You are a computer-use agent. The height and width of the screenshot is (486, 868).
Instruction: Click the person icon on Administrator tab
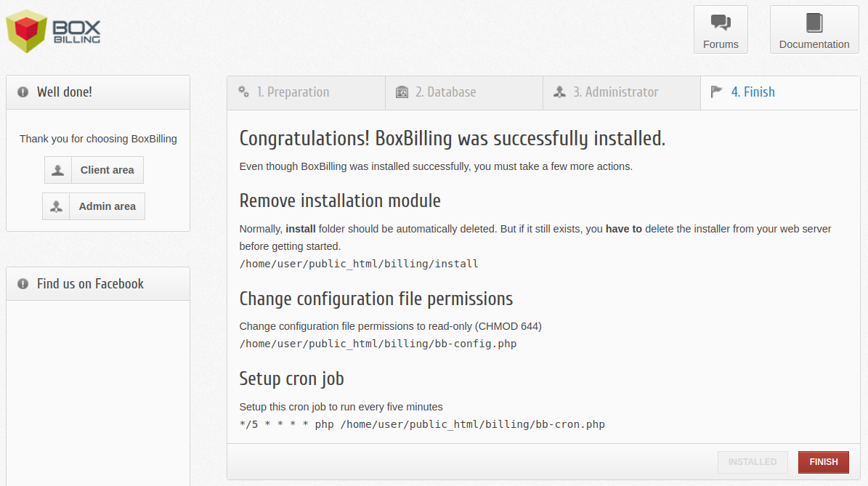click(559, 92)
